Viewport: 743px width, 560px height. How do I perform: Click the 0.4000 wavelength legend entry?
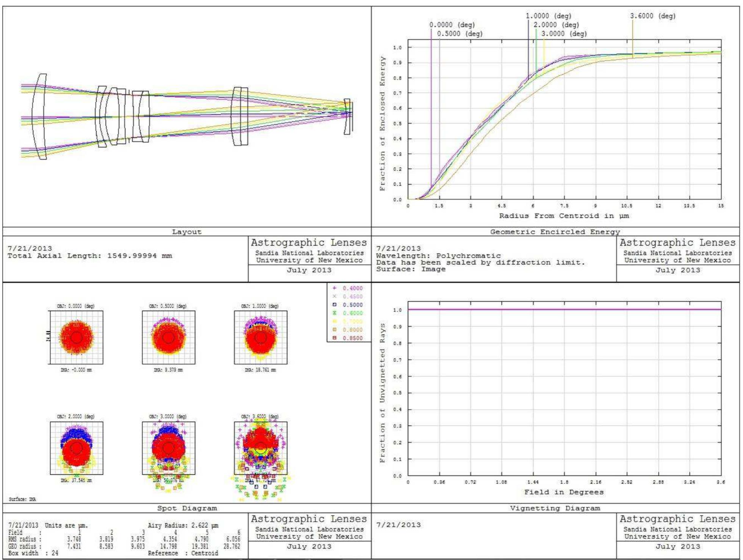pyautogui.click(x=348, y=288)
